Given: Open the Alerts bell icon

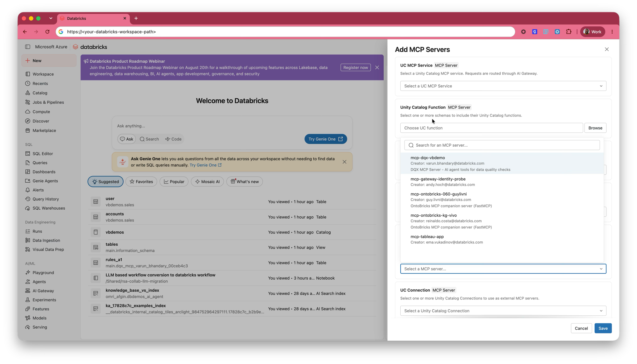Looking at the screenshot, I should tap(28, 190).
